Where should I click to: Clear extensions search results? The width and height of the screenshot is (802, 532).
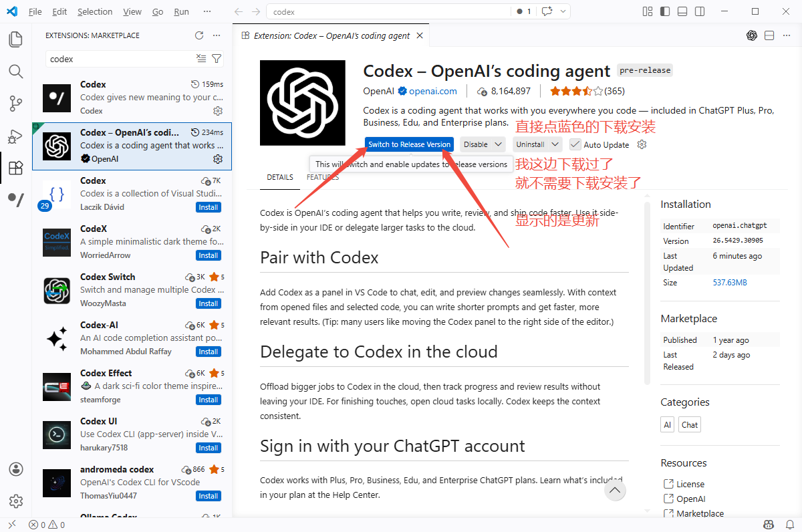click(201, 59)
